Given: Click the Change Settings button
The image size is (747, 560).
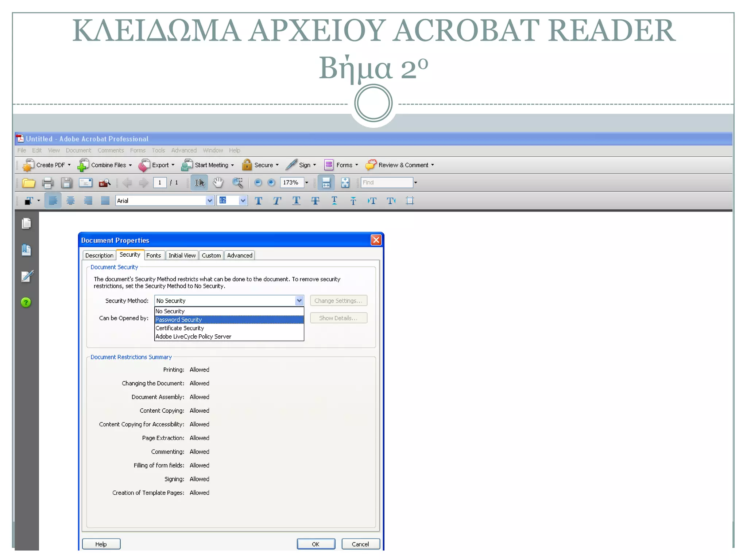Looking at the screenshot, I should tap(338, 301).
